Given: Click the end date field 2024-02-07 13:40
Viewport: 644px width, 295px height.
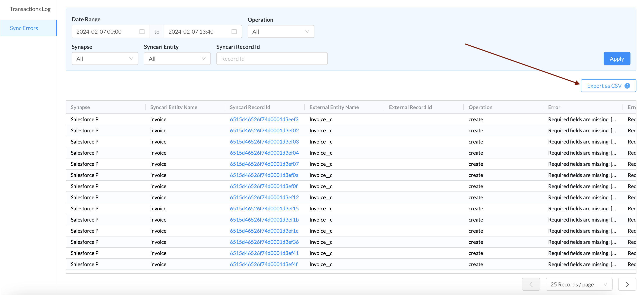Looking at the screenshot, I should coord(202,31).
